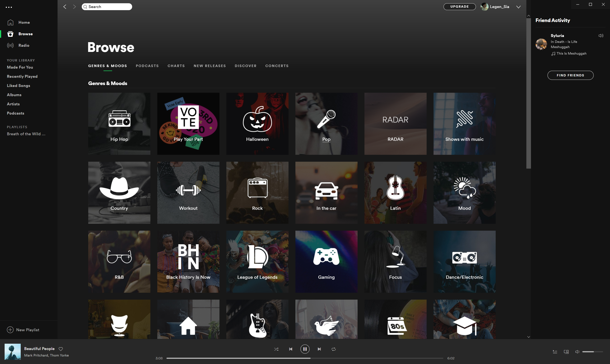
Task: Adjust the volume slider
Action: [x=592, y=352]
